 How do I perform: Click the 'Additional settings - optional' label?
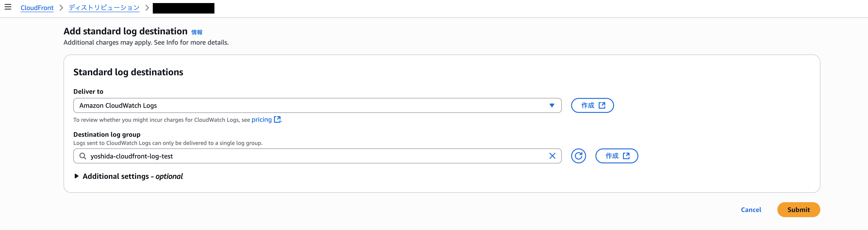pos(132,176)
